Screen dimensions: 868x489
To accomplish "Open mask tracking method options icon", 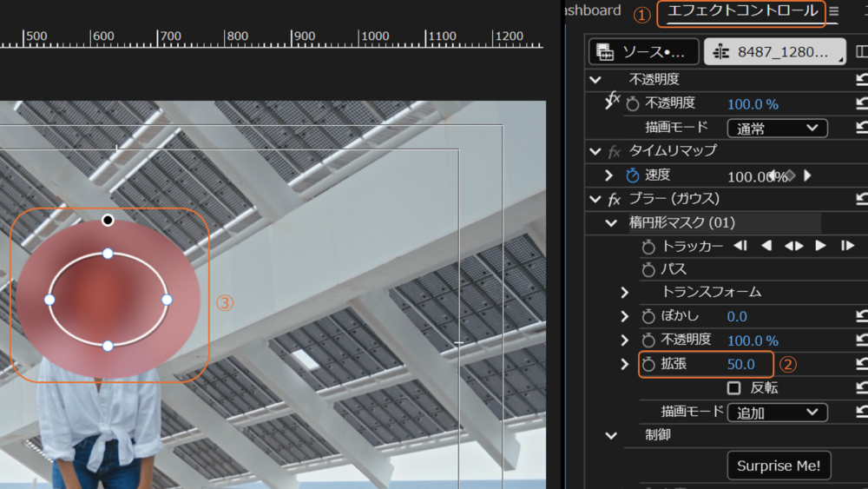I will [x=794, y=246].
